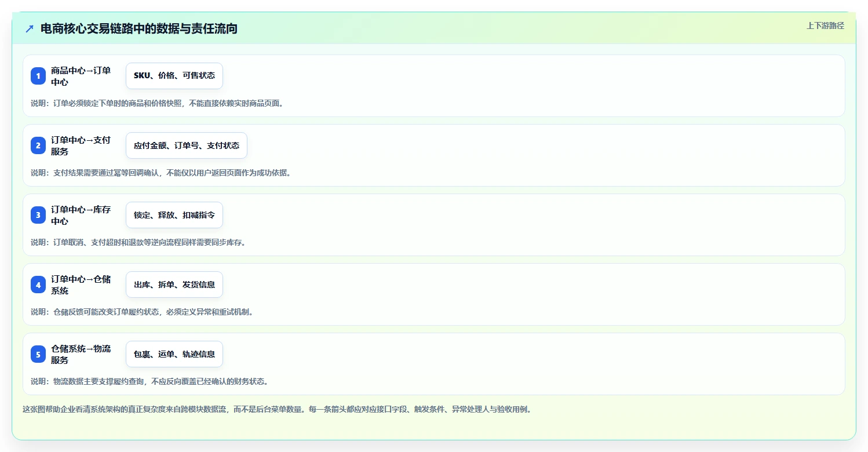Screen dimensions: 868x452
Task: Click the note about warehouse feedback retry mechanism
Action: pyautogui.click(x=142, y=312)
